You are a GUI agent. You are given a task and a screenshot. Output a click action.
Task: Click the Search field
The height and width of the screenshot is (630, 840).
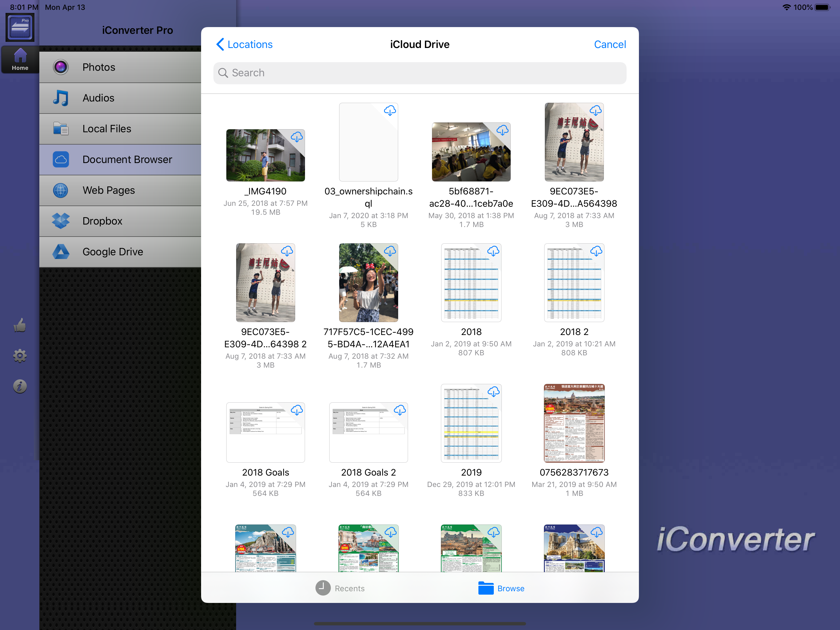(420, 73)
